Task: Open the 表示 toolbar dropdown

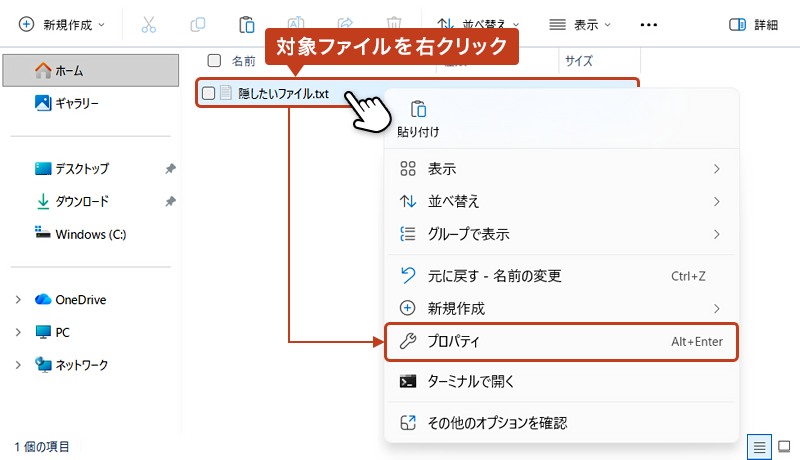Action: (580, 24)
